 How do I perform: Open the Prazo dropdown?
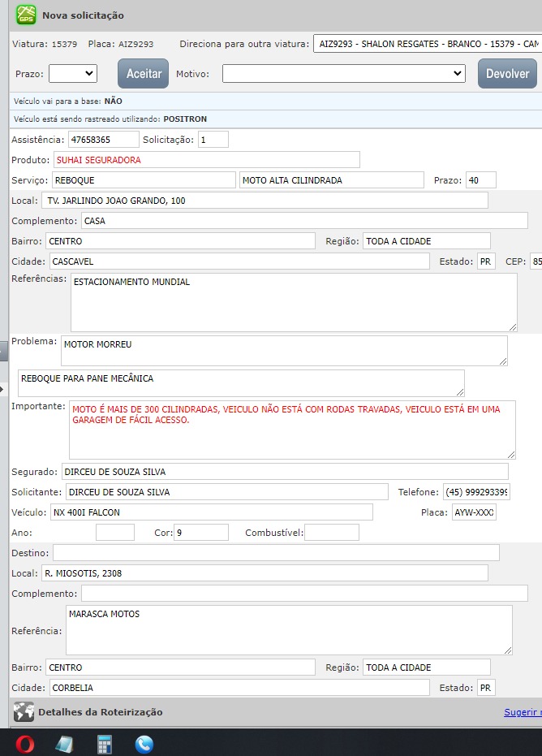(73, 74)
